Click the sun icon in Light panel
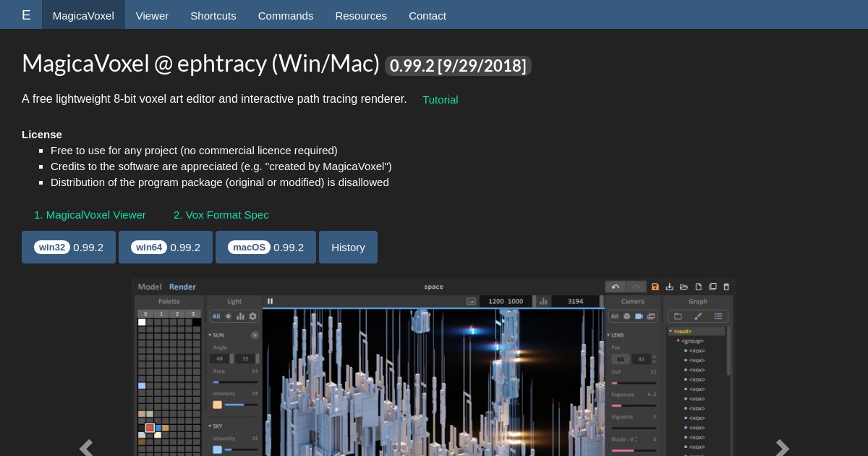The width and height of the screenshot is (868, 456). point(229,316)
